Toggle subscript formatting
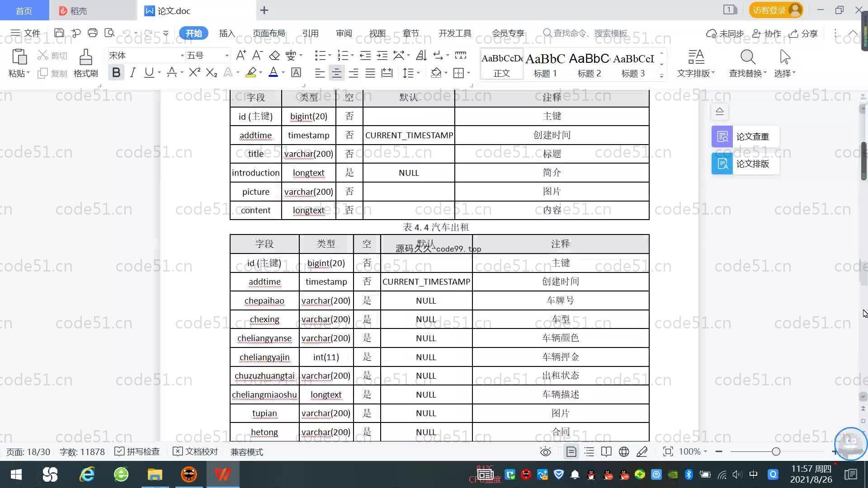Screen dimensions: 868x488 pyautogui.click(x=212, y=73)
